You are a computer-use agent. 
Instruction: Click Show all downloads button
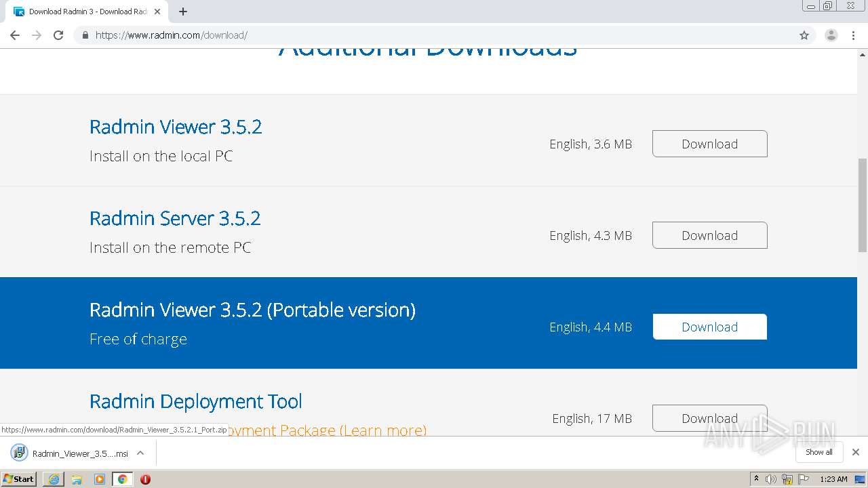click(819, 452)
